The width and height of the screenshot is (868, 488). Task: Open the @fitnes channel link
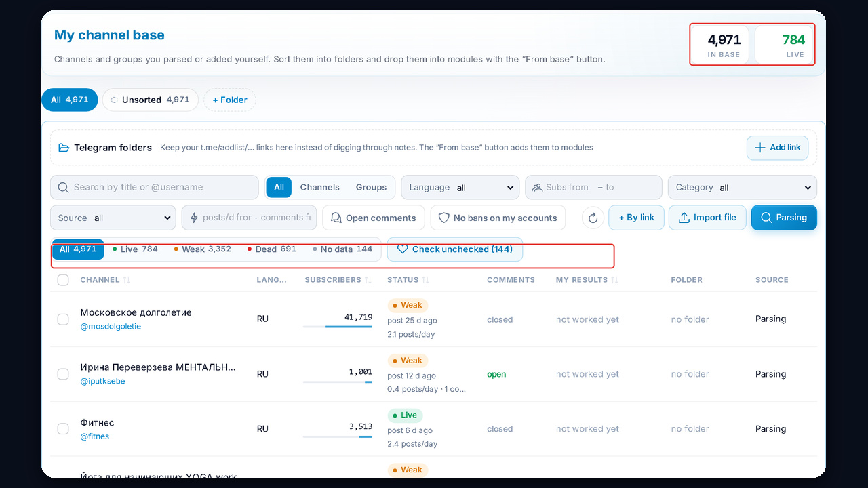pos(95,436)
